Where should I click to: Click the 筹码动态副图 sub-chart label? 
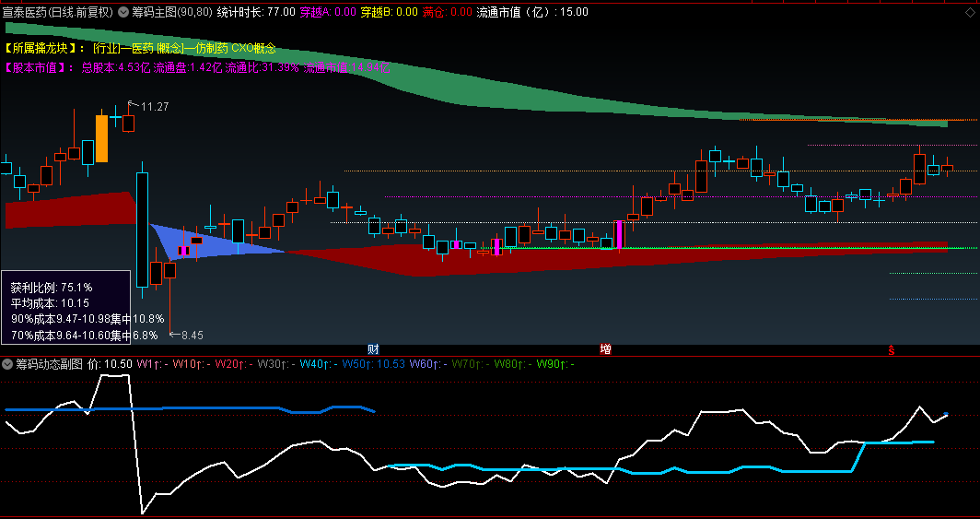click(x=49, y=364)
